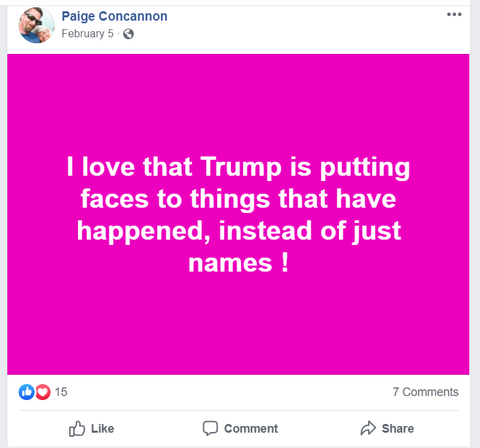Click the red heart reaction icon
Screen dimensions: 480x448
click(43, 392)
